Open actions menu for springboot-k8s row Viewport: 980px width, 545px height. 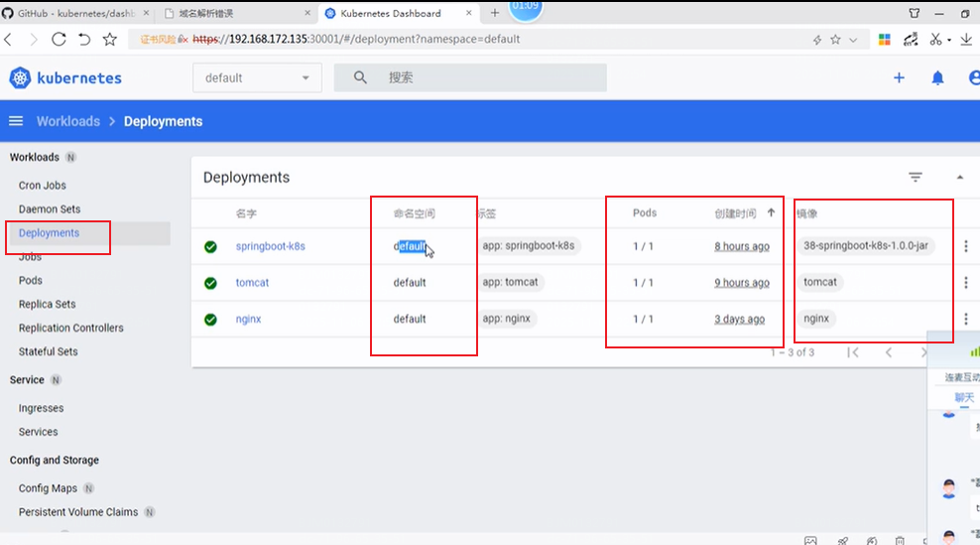(966, 246)
